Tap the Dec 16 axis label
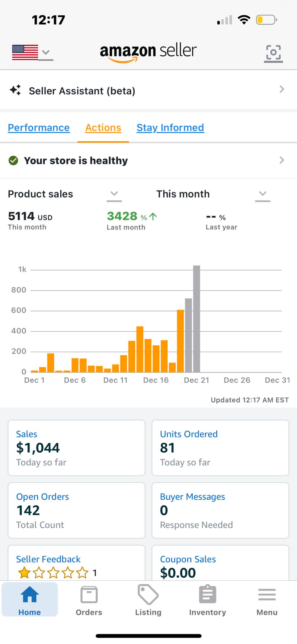Viewport: 297px width, 644px height. tap(156, 380)
